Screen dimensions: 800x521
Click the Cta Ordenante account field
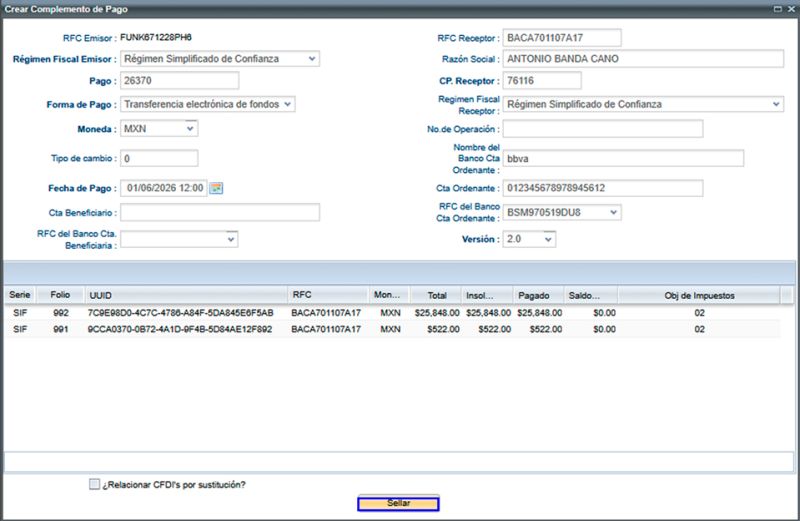point(603,188)
